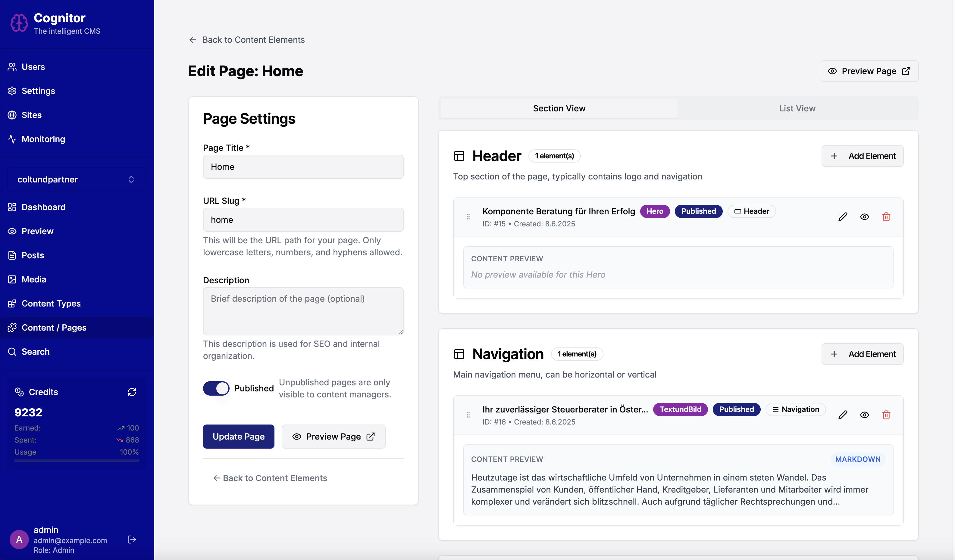Open Content Types from sidebar

tap(51, 303)
